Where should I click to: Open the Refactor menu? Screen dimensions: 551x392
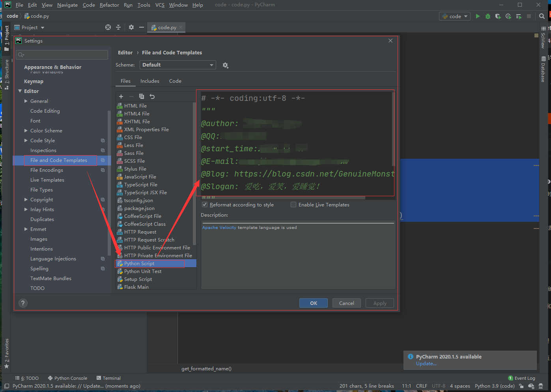pos(109,5)
